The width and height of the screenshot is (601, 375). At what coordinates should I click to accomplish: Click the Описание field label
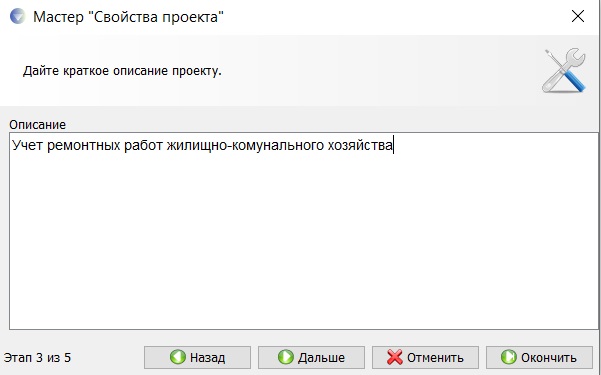38,125
